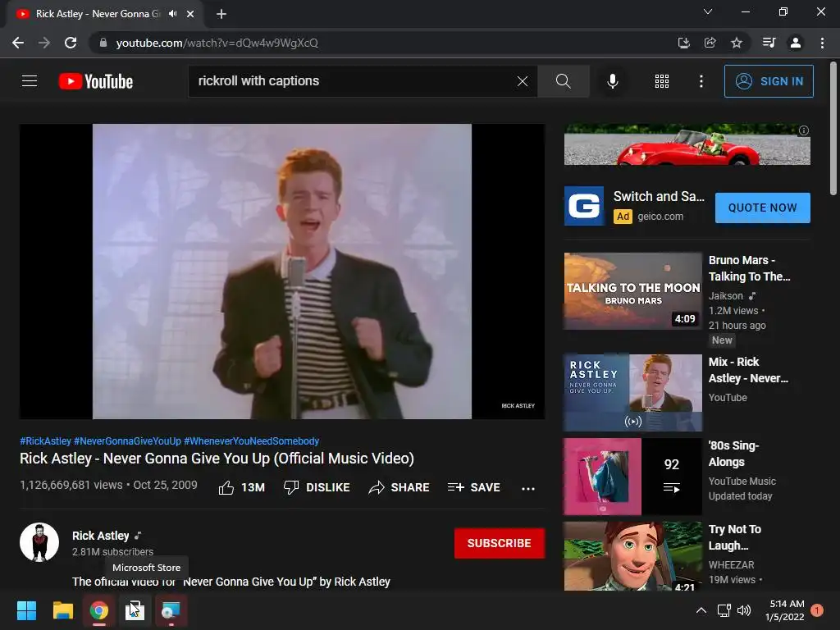The height and width of the screenshot is (630, 840).
Task: Open the YouTube hamburger guide menu
Action: point(30,81)
